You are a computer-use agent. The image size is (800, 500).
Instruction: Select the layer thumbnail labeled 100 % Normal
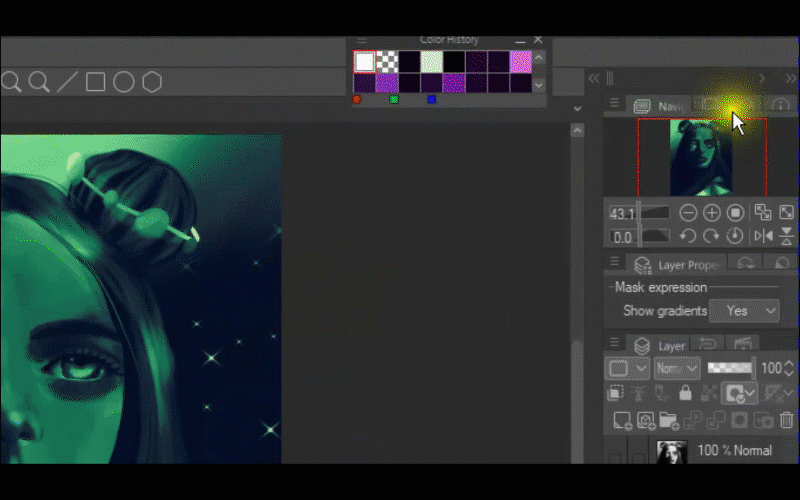point(671,452)
